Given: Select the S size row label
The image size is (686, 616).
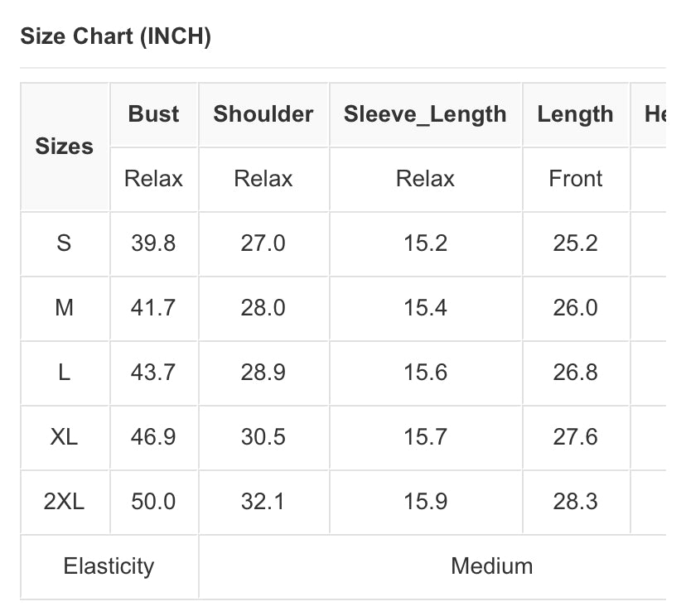Looking at the screenshot, I should [x=65, y=243].
